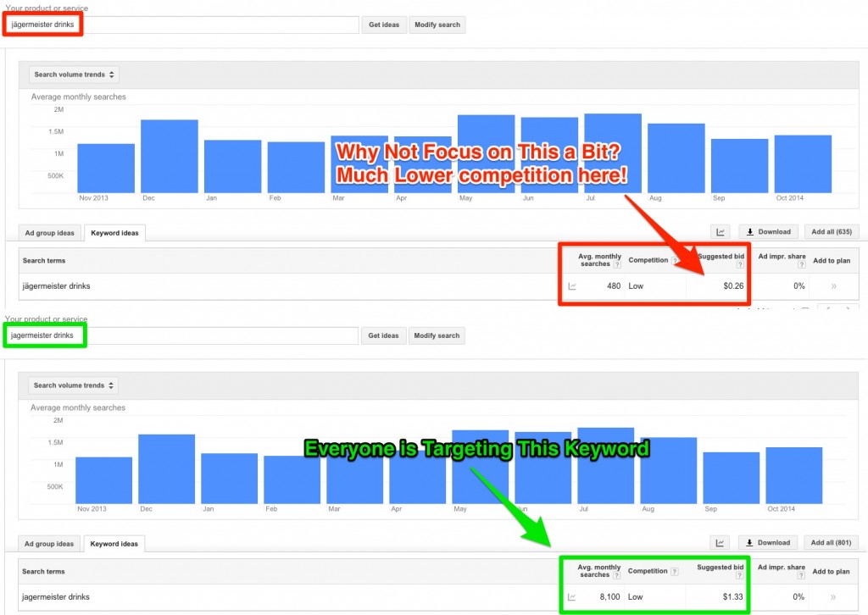Add 'jagermeister drinks' row to plan via arrows
The height and width of the screenshot is (615, 868).
[x=833, y=597]
